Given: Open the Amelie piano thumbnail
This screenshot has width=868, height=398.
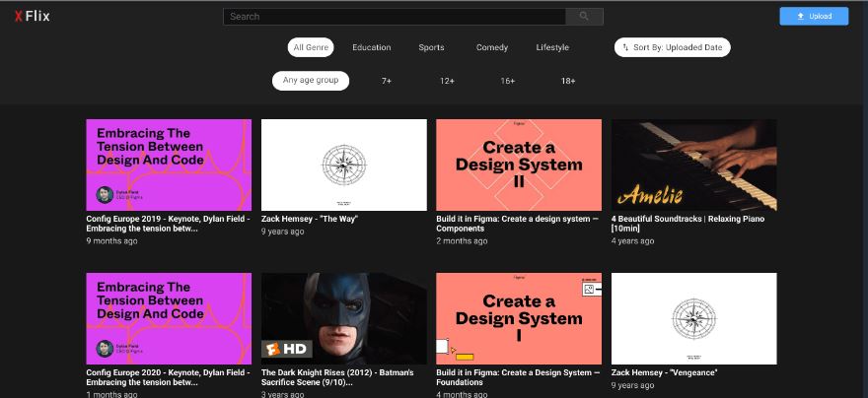Looking at the screenshot, I should tap(693, 165).
